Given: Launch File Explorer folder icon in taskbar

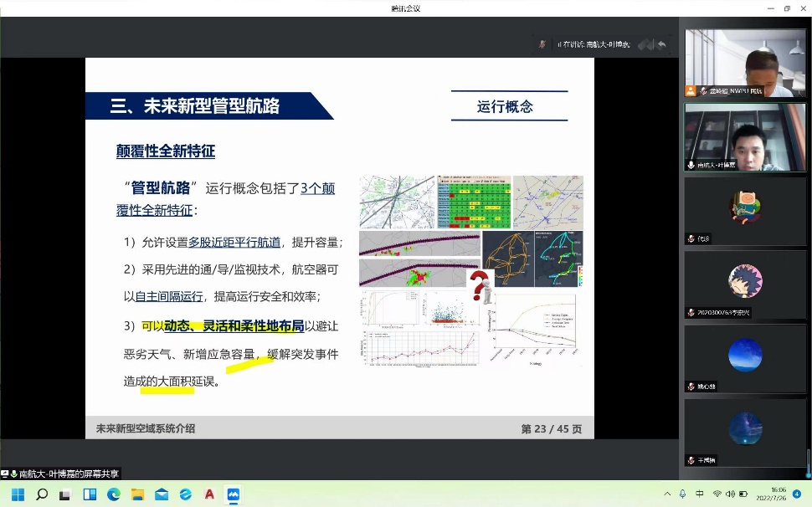Looking at the screenshot, I should click(x=137, y=494).
